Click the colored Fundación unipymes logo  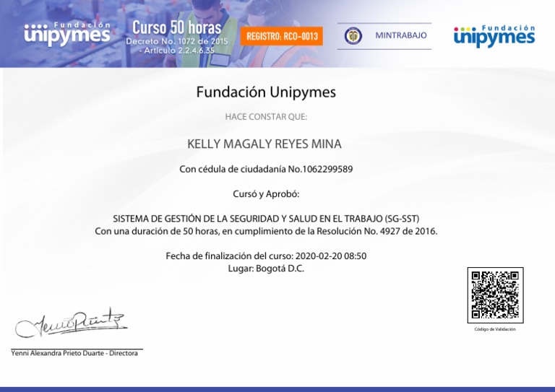[x=494, y=36]
